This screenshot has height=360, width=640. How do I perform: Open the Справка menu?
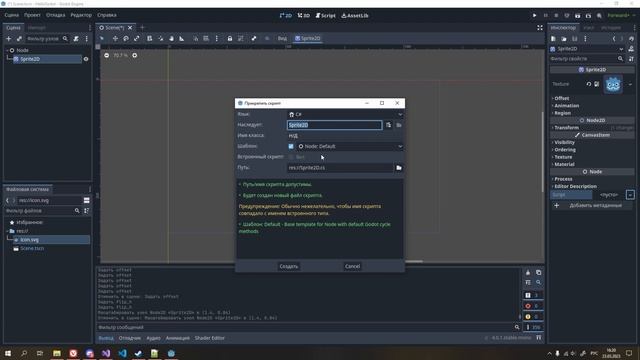(107, 15)
